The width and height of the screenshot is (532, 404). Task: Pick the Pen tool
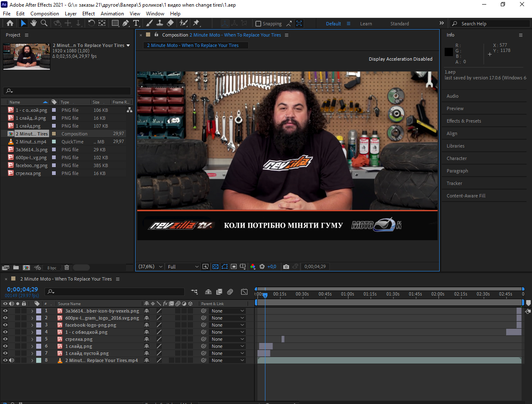126,23
